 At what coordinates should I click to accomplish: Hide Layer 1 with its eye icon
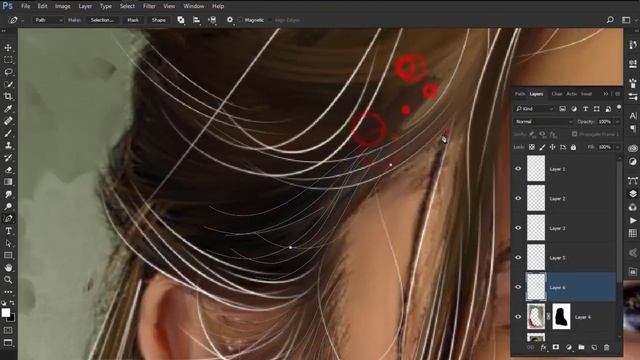pos(518,169)
